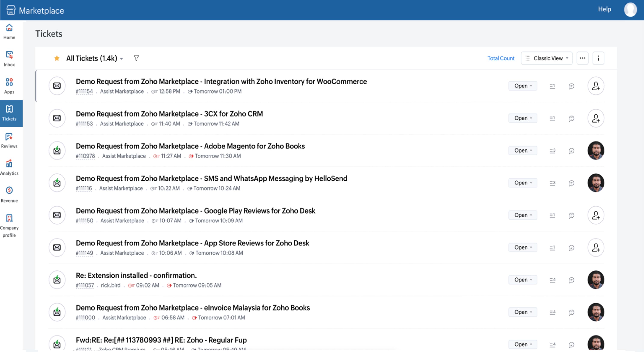Toggle the favorite star for All Tickets
This screenshot has height=352, width=644.
click(57, 58)
